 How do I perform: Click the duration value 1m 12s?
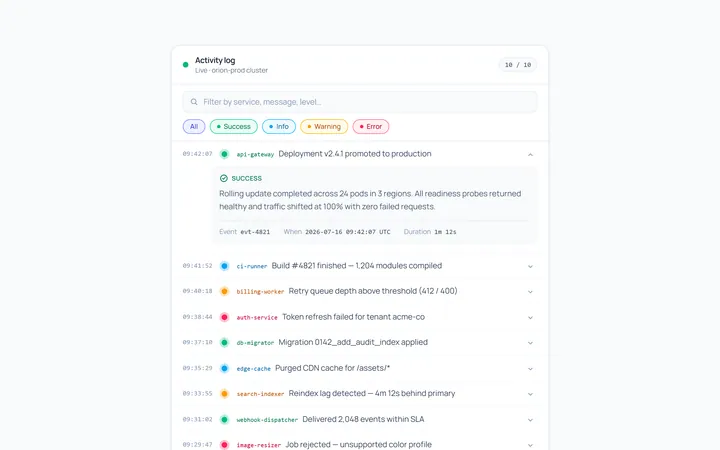[445, 232]
